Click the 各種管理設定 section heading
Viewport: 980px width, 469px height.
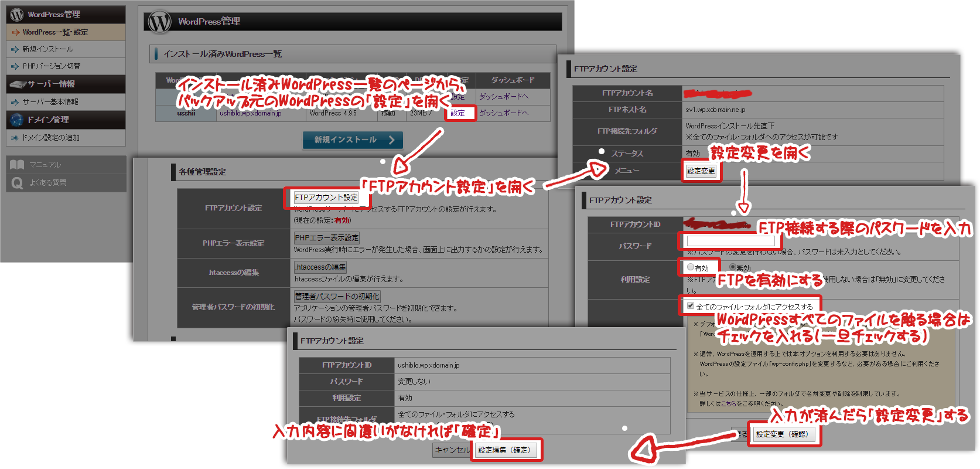pyautogui.click(x=203, y=172)
